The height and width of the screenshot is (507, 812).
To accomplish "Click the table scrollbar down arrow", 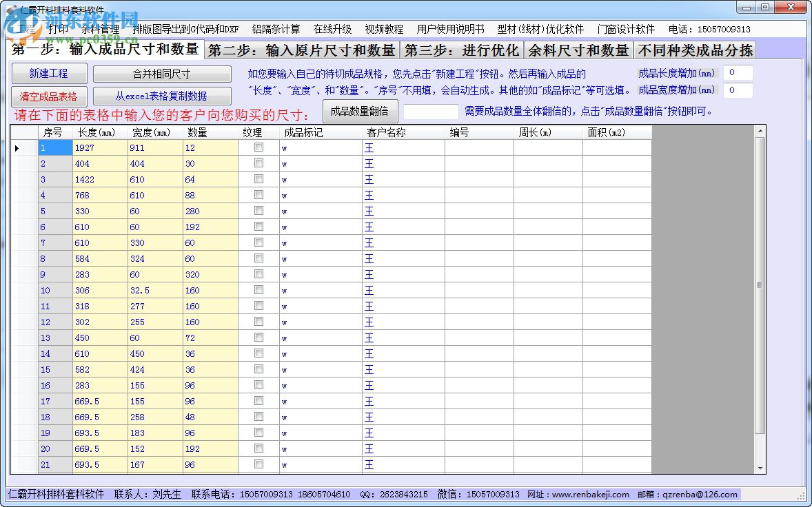I will click(x=760, y=468).
